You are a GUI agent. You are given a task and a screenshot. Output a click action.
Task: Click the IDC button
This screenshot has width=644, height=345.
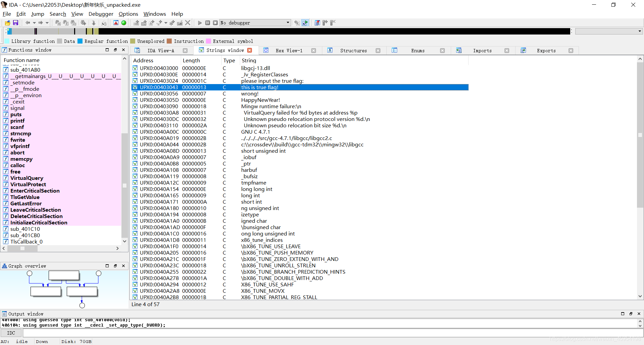coord(11,333)
